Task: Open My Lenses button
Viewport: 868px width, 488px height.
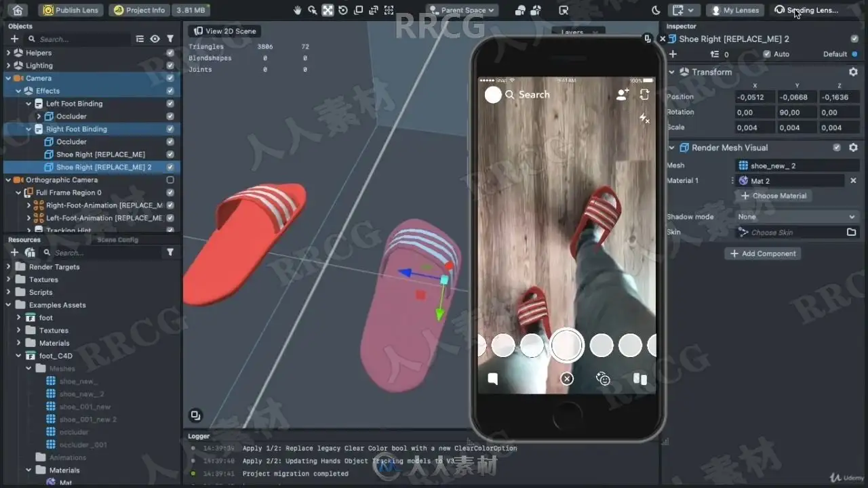Action: coord(735,10)
